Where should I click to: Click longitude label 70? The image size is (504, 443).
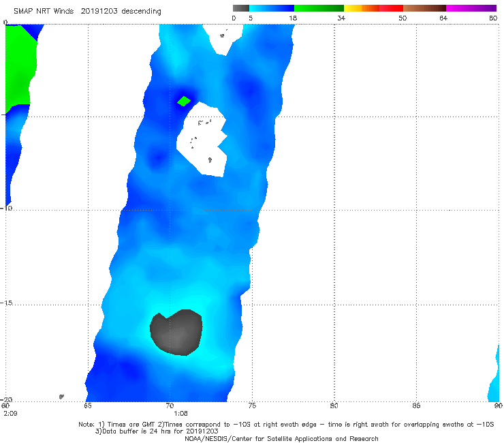click(170, 406)
